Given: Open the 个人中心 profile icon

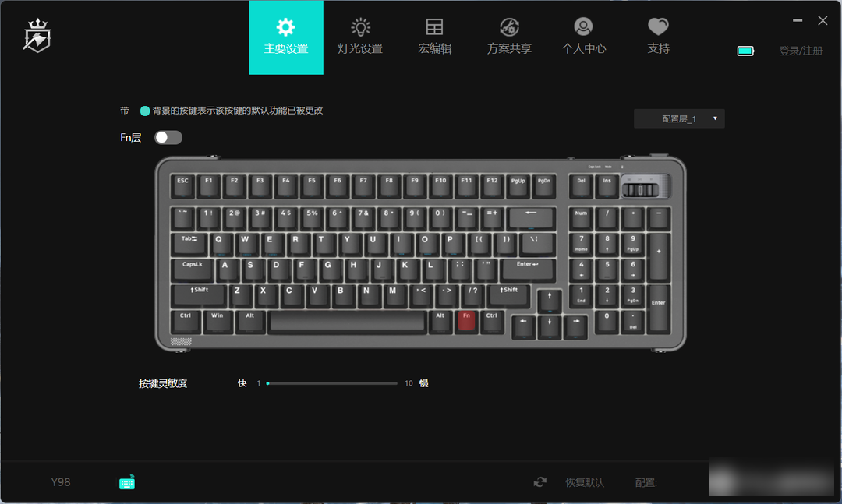Looking at the screenshot, I should click(583, 26).
